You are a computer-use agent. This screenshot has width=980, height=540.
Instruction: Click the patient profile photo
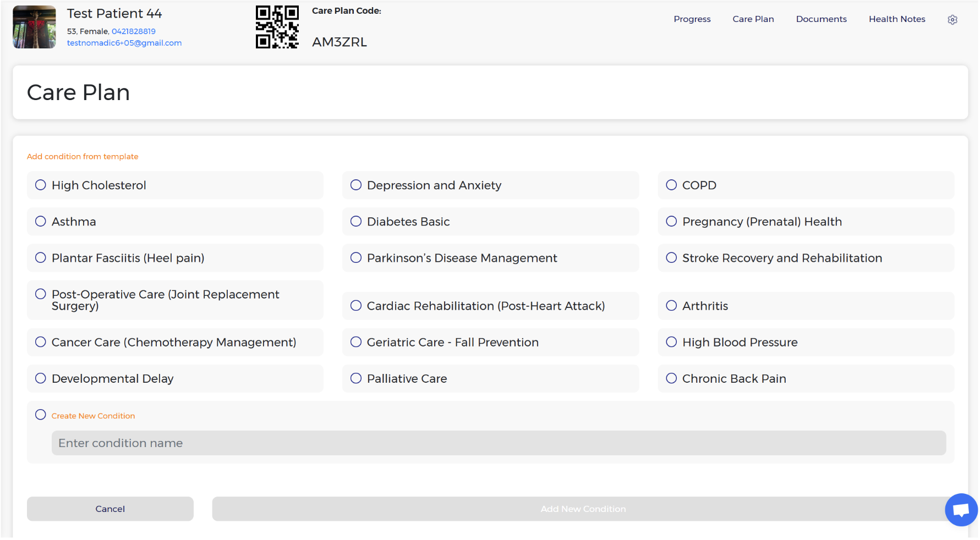[34, 27]
